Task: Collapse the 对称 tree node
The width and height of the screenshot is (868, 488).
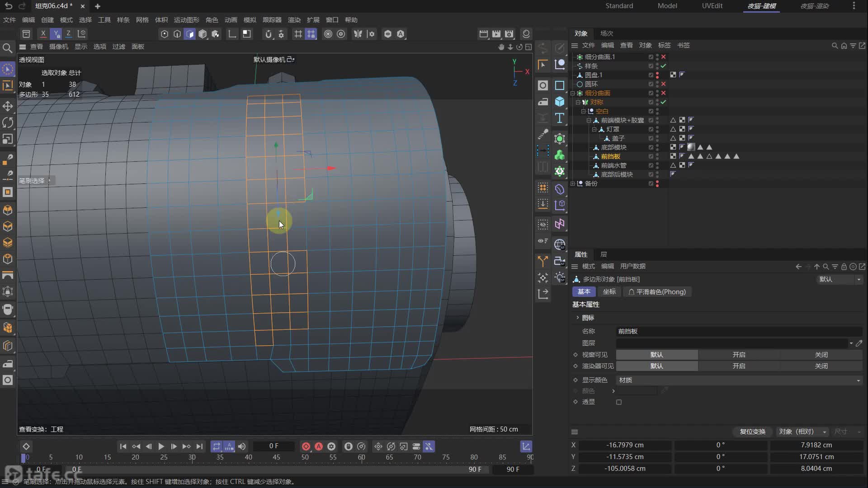Action: point(578,102)
